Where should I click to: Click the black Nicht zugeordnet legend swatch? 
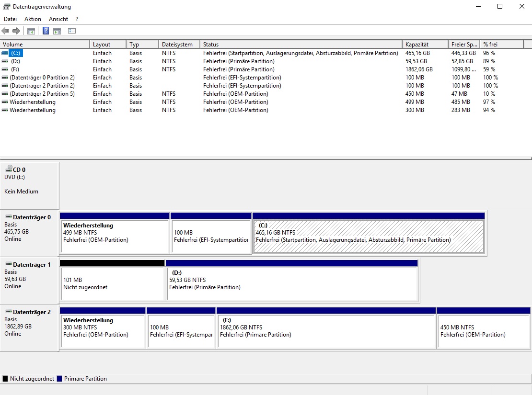(x=5, y=379)
